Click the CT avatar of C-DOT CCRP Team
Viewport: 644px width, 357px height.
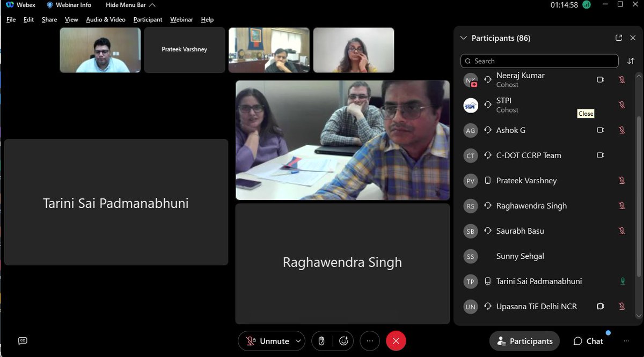coord(471,155)
